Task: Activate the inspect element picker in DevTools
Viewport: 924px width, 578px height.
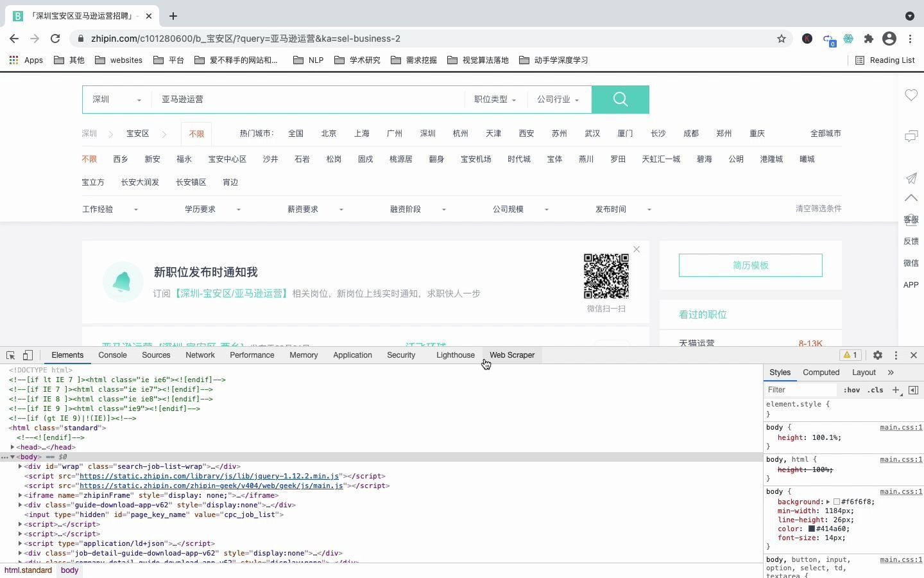Action: click(11, 355)
